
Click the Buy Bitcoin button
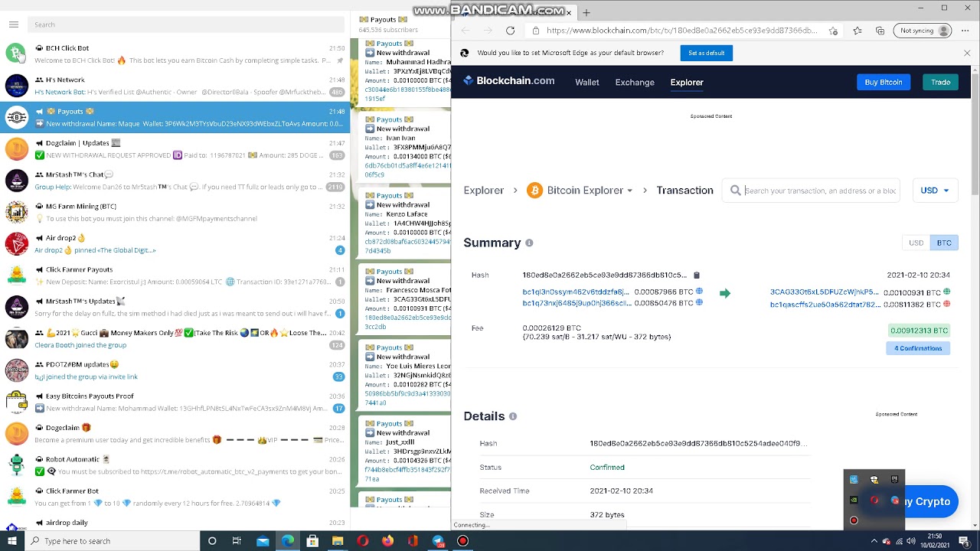[884, 82]
